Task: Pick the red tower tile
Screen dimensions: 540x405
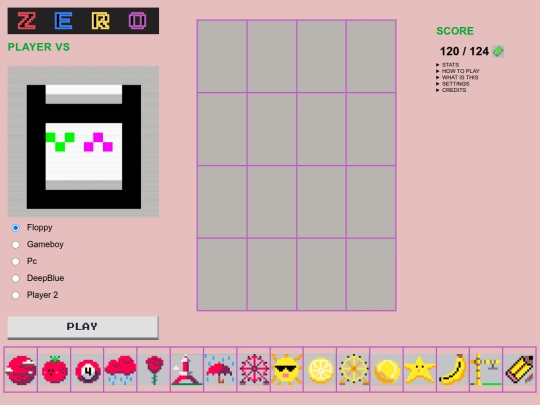Action: pyautogui.click(x=187, y=370)
